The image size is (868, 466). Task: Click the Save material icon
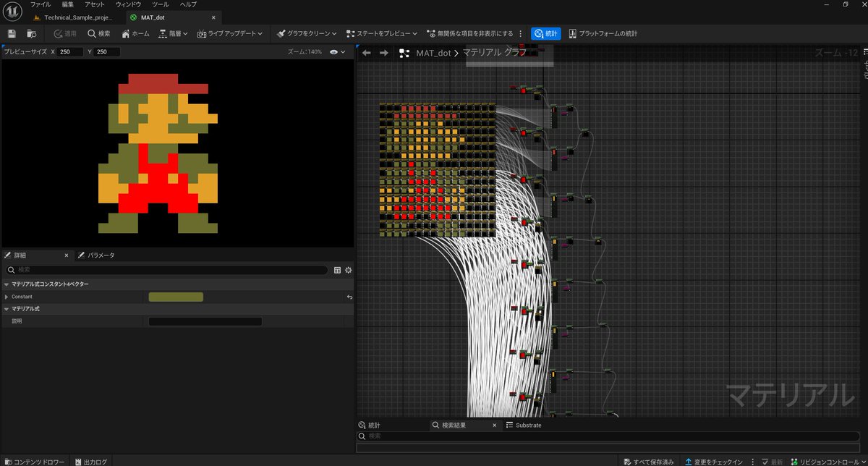(x=12, y=33)
